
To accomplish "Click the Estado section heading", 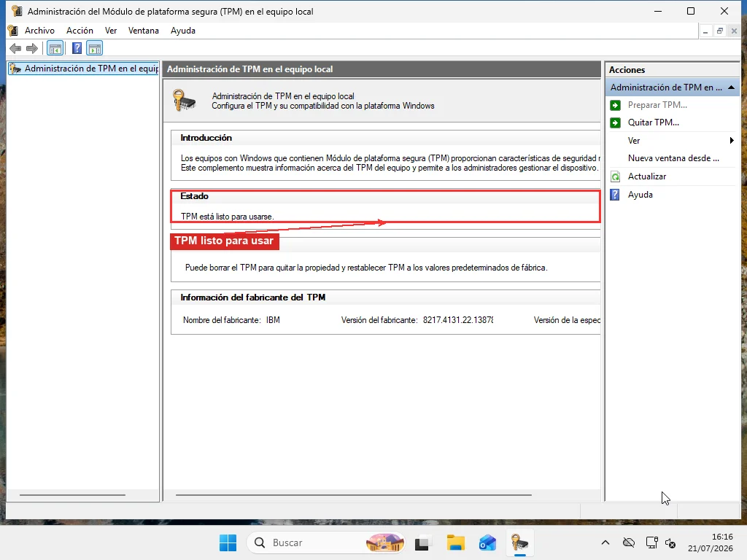I will click(x=194, y=196).
